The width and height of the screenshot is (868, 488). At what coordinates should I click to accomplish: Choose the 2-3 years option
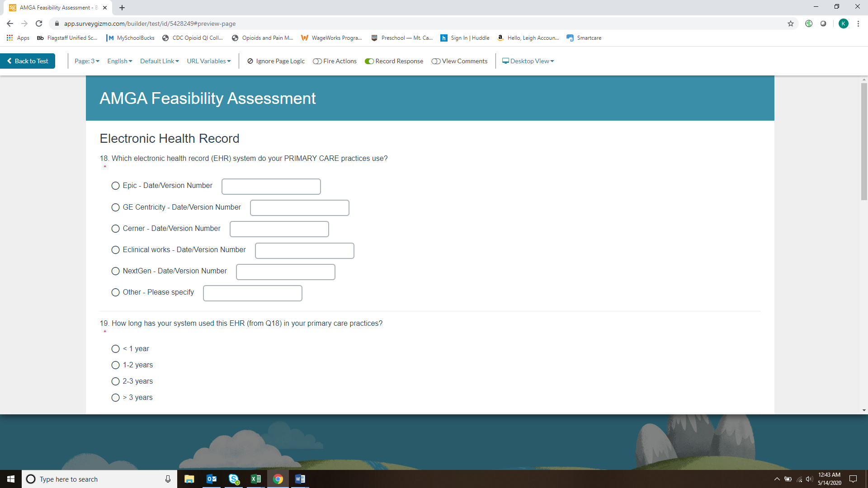pyautogui.click(x=115, y=381)
